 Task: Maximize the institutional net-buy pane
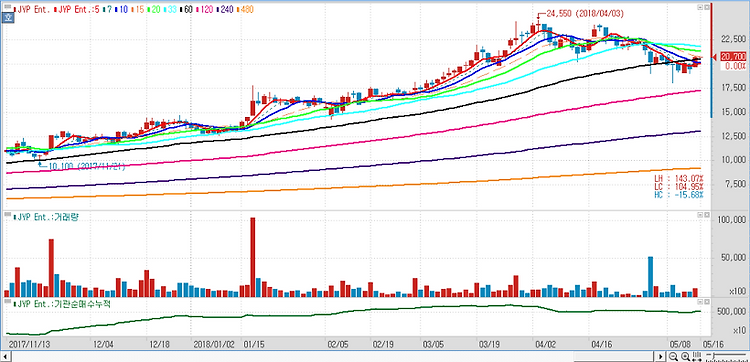coord(706,303)
